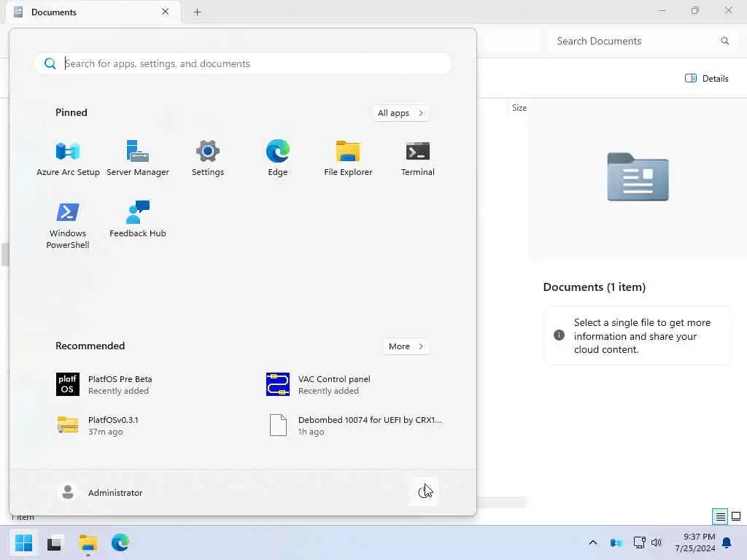747x560 pixels.
Task: Close the Documents tab
Action: pos(166,12)
